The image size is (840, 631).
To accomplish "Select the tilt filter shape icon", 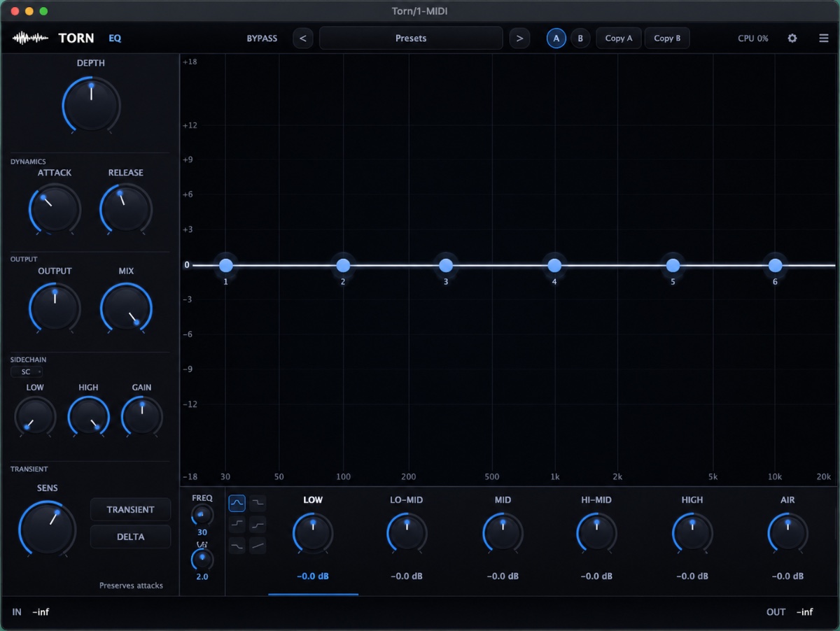I will click(258, 546).
